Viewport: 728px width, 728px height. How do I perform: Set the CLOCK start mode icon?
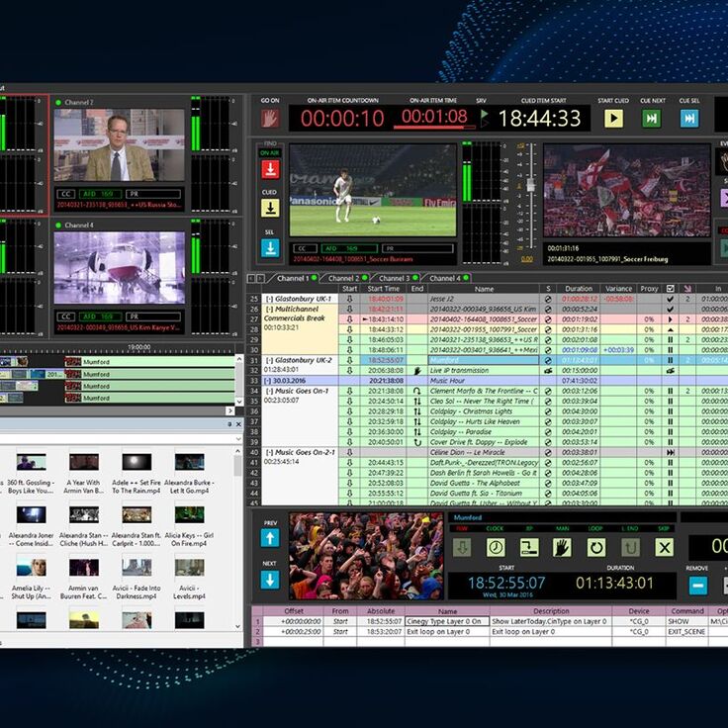[496, 547]
